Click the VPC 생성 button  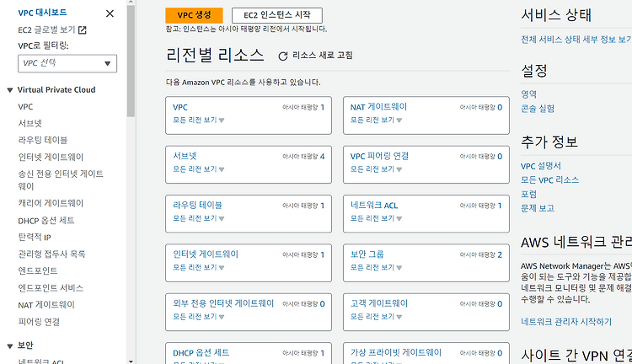coord(194,15)
